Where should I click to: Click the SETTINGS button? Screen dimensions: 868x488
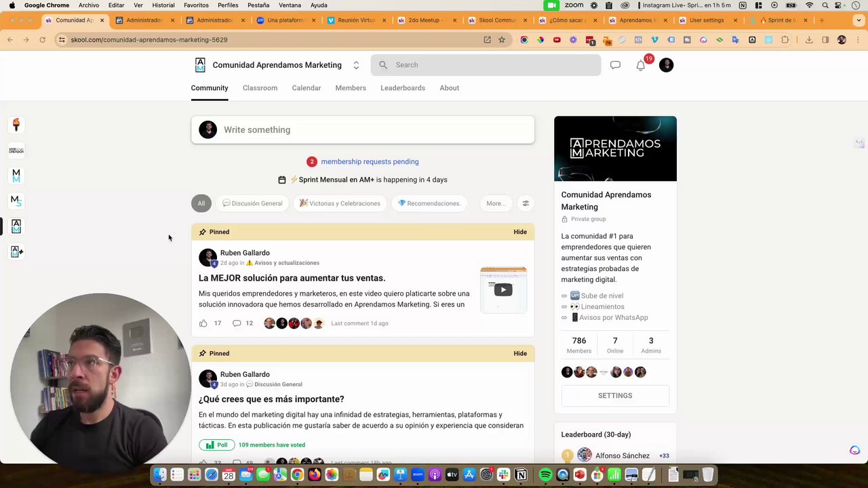click(x=615, y=396)
